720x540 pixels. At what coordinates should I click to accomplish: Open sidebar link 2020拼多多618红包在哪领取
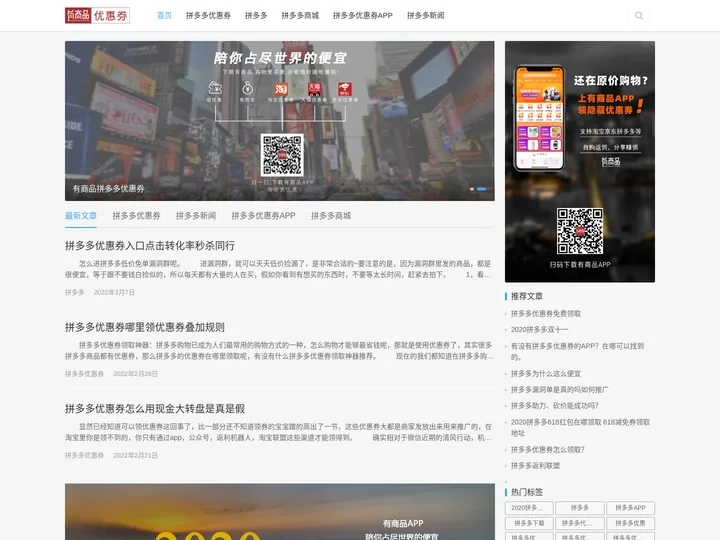pyautogui.click(x=580, y=428)
